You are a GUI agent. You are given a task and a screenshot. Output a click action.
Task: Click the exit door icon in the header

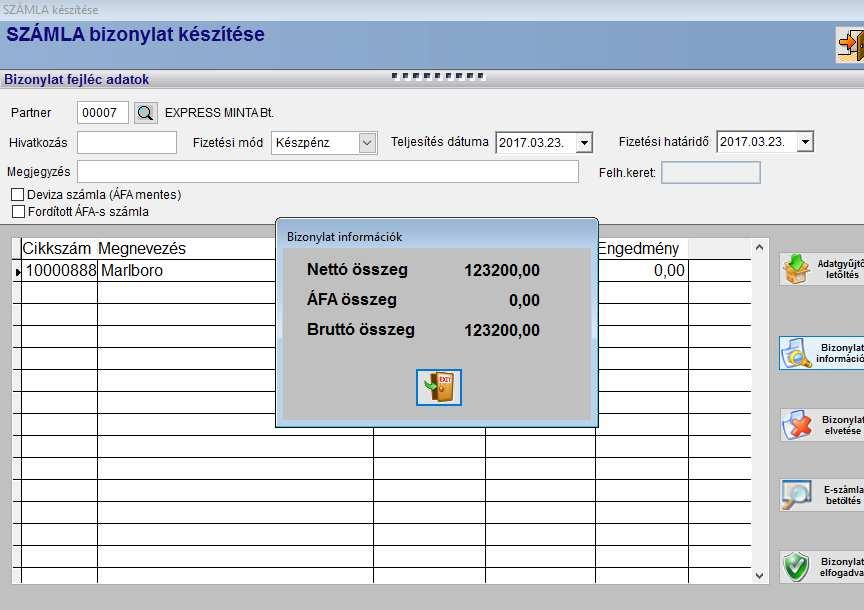(x=850, y=44)
